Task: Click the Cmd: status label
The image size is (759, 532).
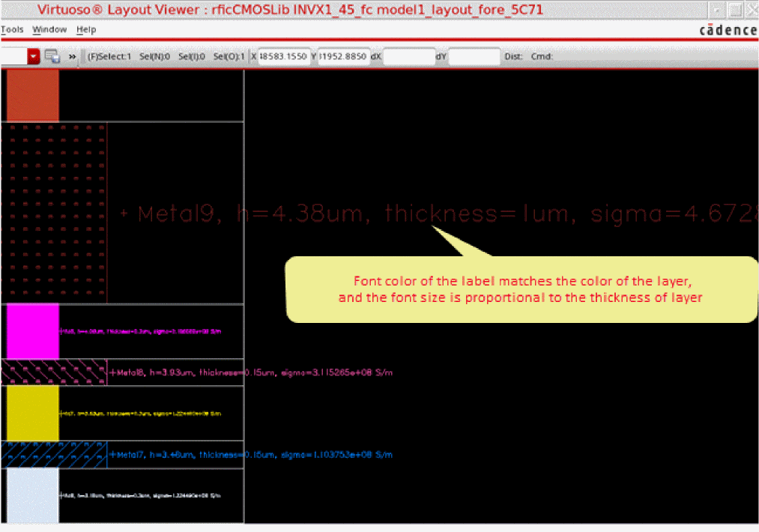Action: [x=542, y=56]
